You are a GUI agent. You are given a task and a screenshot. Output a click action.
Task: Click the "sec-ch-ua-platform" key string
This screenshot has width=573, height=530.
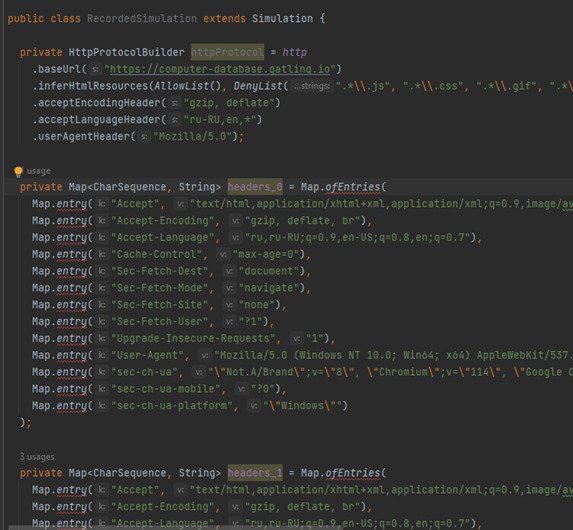coord(172,405)
